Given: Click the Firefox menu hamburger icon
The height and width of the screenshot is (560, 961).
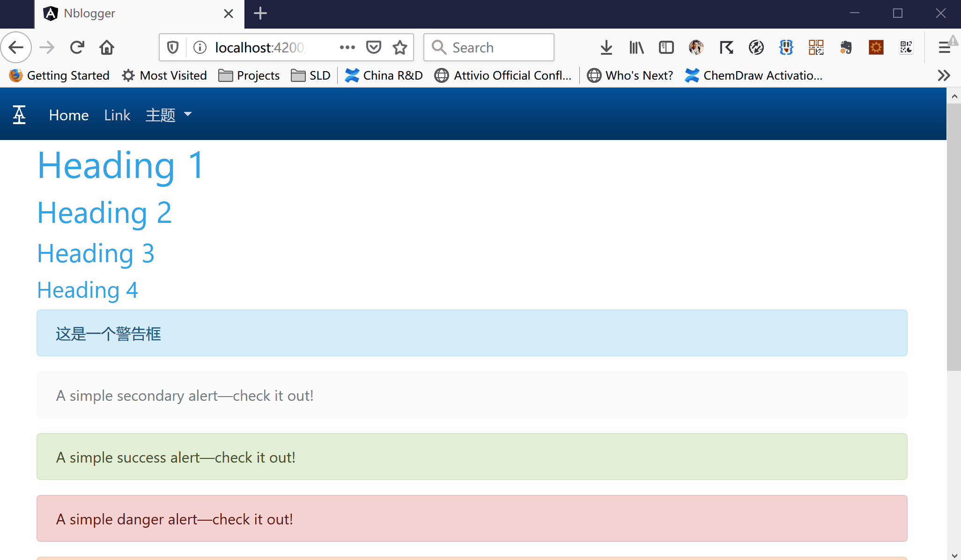Looking at the screenshot, I should [944, 47].
